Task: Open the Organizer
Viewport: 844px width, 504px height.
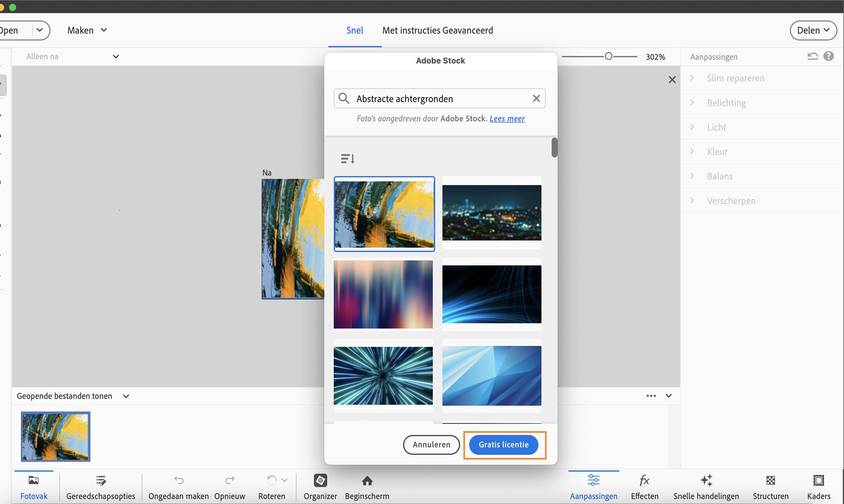Action: 320,486
